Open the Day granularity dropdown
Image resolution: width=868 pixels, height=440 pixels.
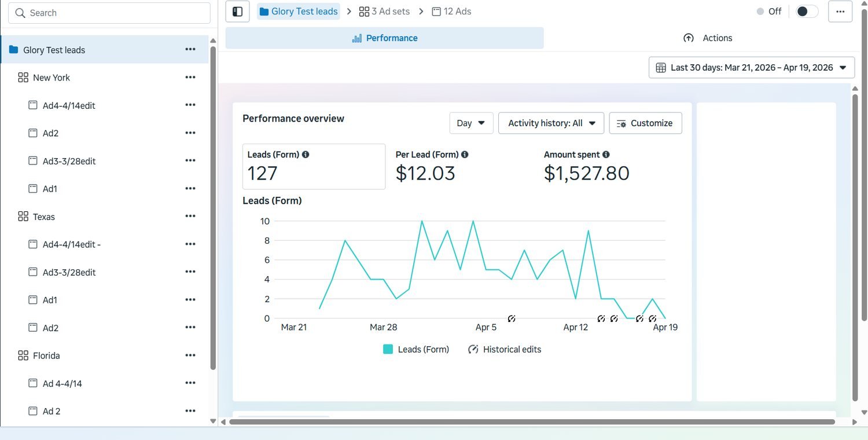[471, 123]
